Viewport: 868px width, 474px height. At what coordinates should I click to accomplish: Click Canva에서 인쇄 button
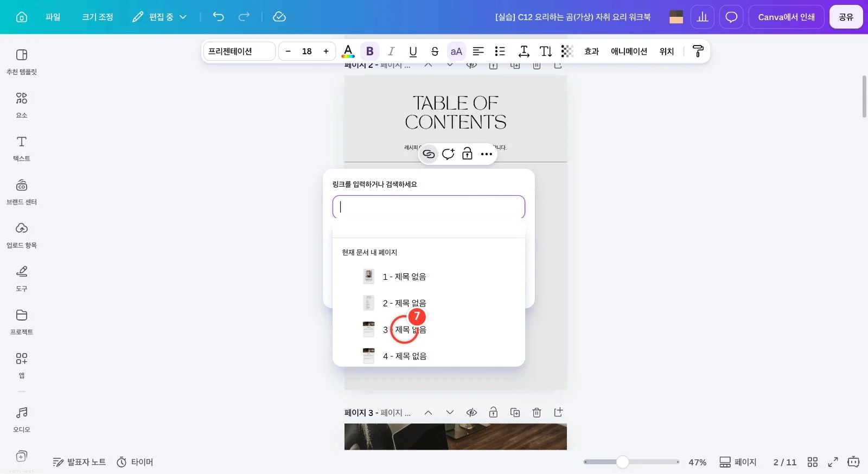787,17
